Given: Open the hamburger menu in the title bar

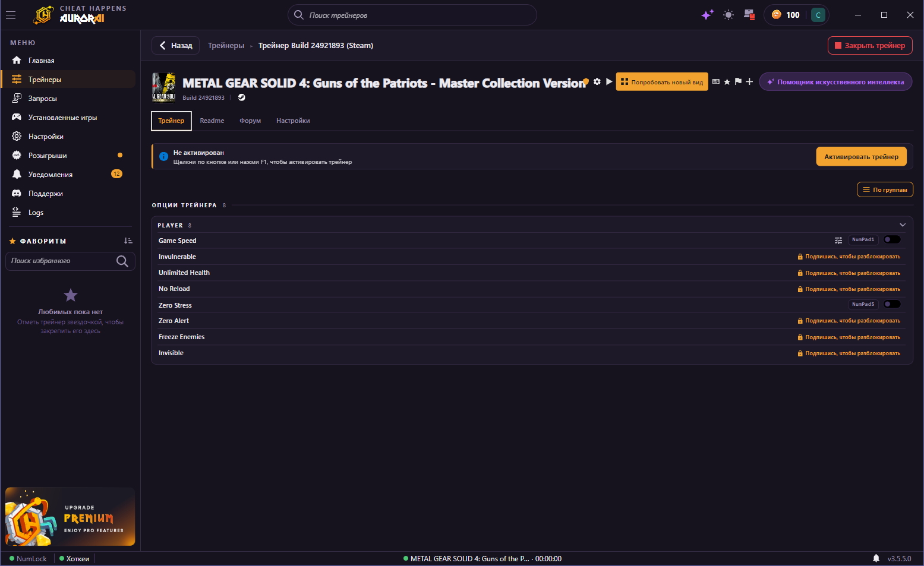Looking at the screenshot, I should coord(11,15).
